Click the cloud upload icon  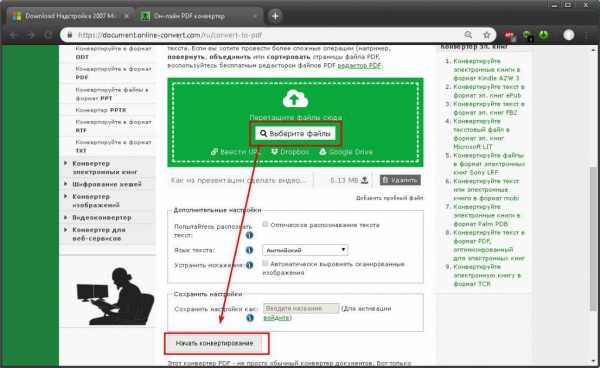coord(295,99)
